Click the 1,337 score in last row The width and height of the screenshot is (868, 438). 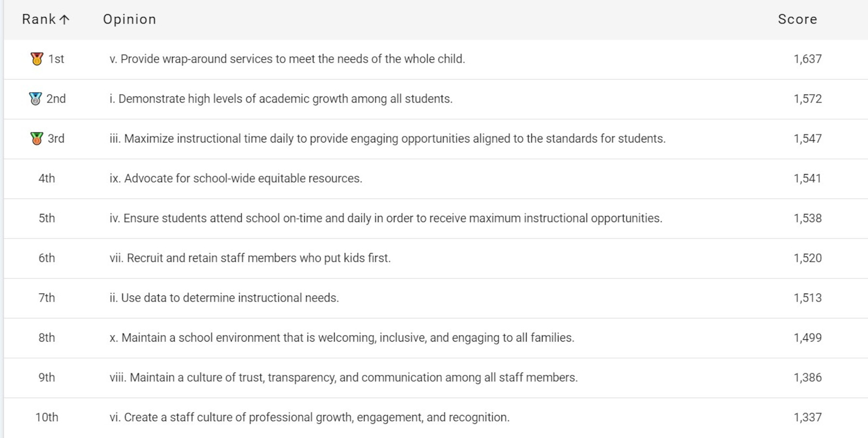(x=808, y=417)
